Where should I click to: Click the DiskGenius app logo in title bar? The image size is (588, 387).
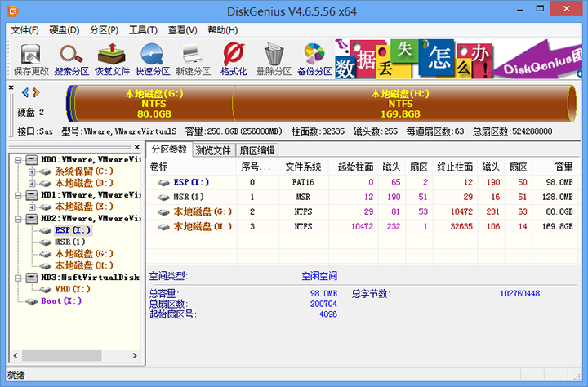click(13, 11)
